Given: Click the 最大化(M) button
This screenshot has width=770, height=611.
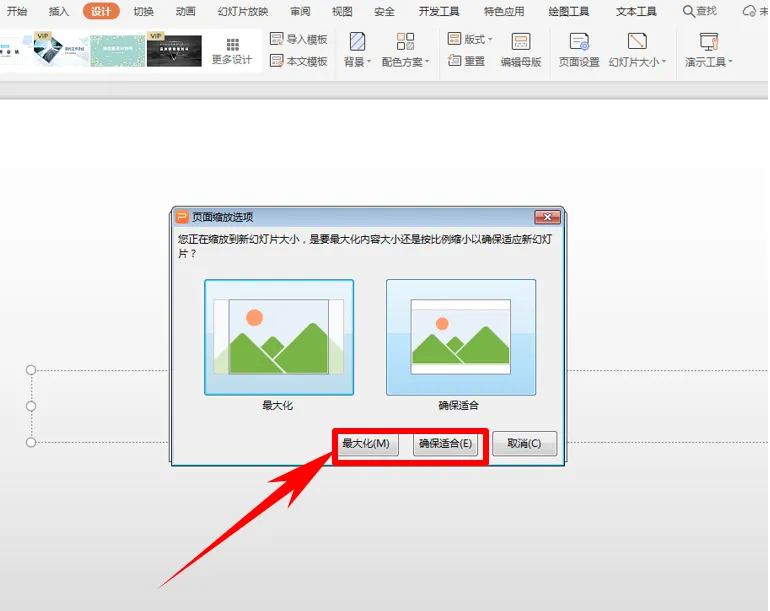Looking at the screenshot, I should 366,444.
